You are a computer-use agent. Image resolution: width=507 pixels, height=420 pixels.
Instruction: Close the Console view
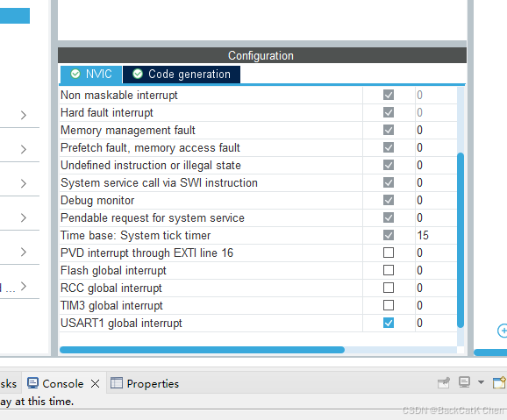[x=95, y=384]
